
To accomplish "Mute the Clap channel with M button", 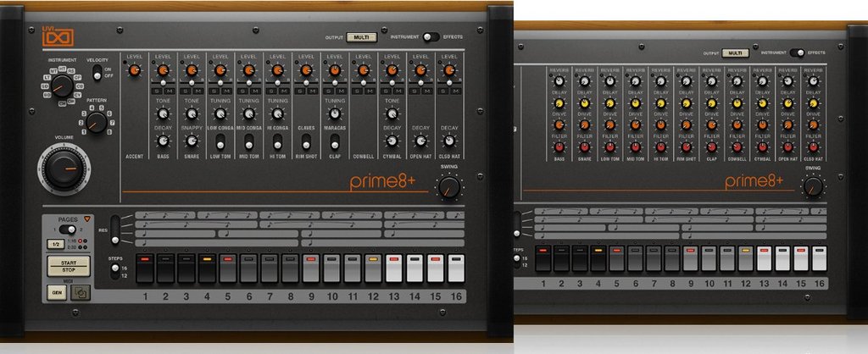I will coord(341,91).
